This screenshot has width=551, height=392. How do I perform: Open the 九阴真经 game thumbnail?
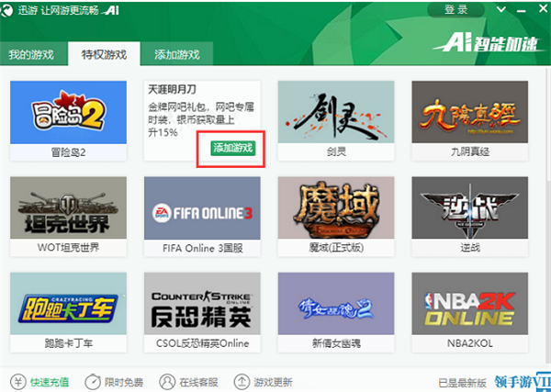click(469, 111)
